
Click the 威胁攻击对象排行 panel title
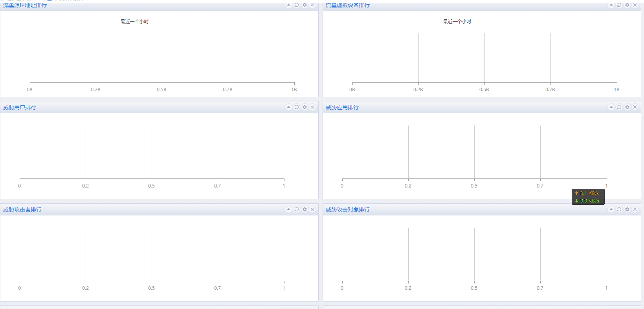tap(348, 210)
